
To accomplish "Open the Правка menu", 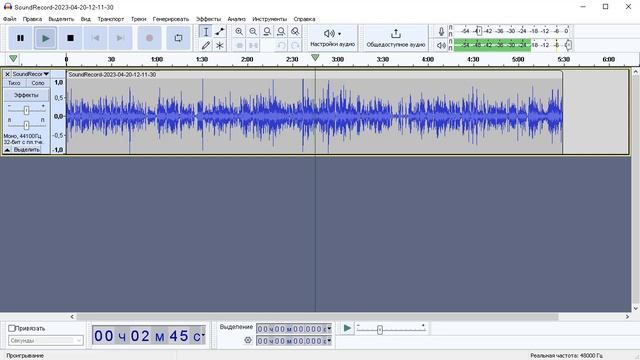I will coord(32,19).
